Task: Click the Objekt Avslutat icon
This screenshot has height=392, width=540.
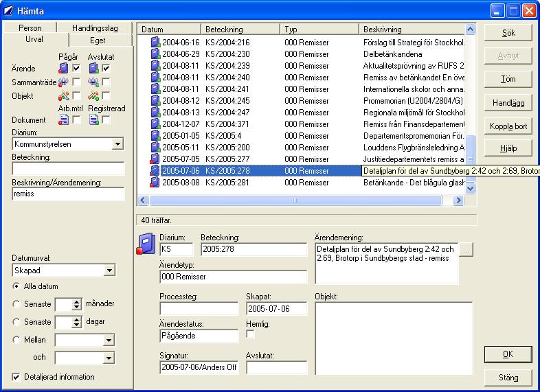Action: point(93,95)
